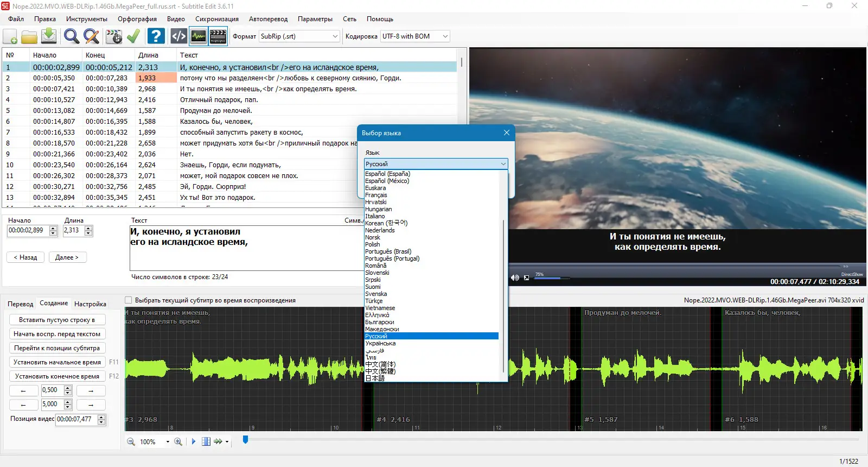Toggle source view code icon
The height and width of the screenshot is (467, 868).
[178, 36]
